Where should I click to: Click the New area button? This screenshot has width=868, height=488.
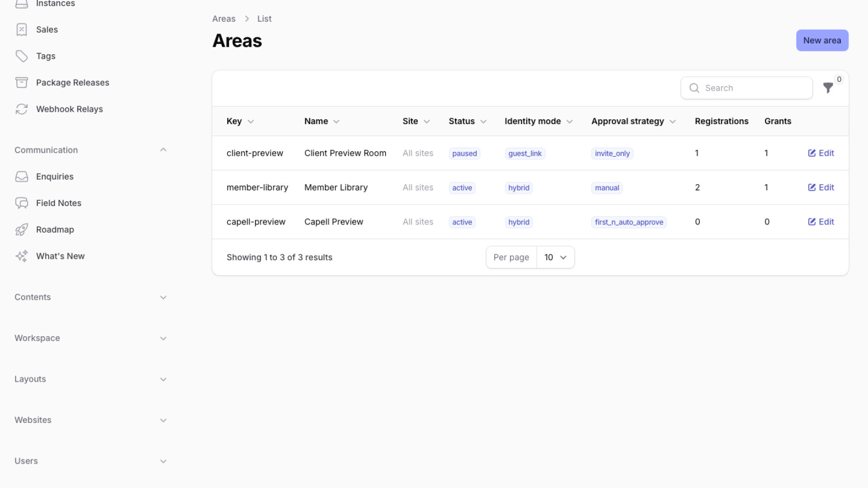(x=822, y=41)
